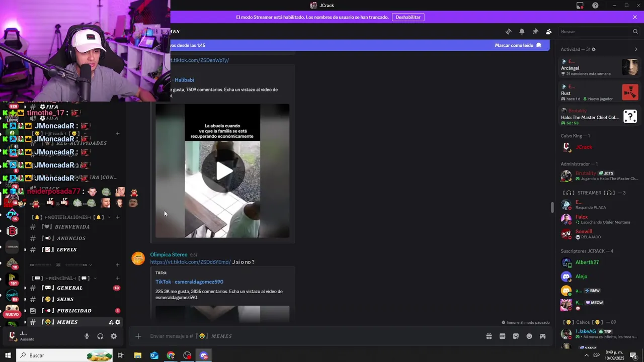Click MEMES channel invite people icon

(111, 322)
